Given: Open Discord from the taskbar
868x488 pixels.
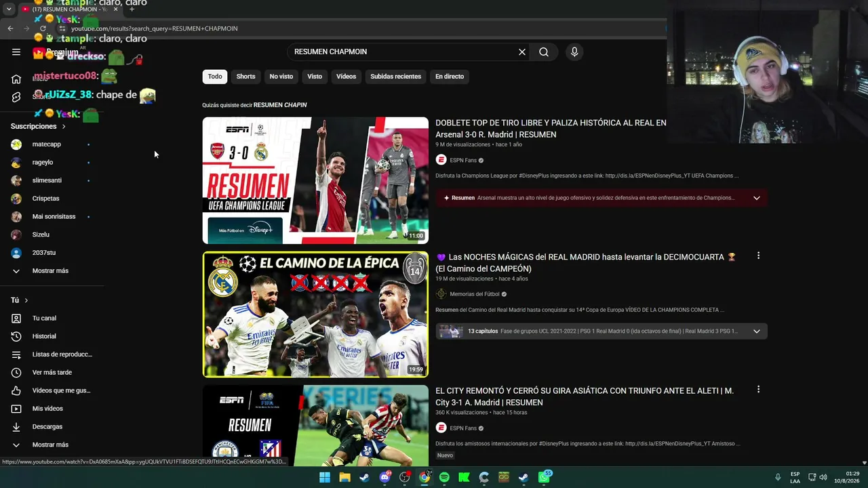Looking at the screenshot, I should click(x=384, y=477).
